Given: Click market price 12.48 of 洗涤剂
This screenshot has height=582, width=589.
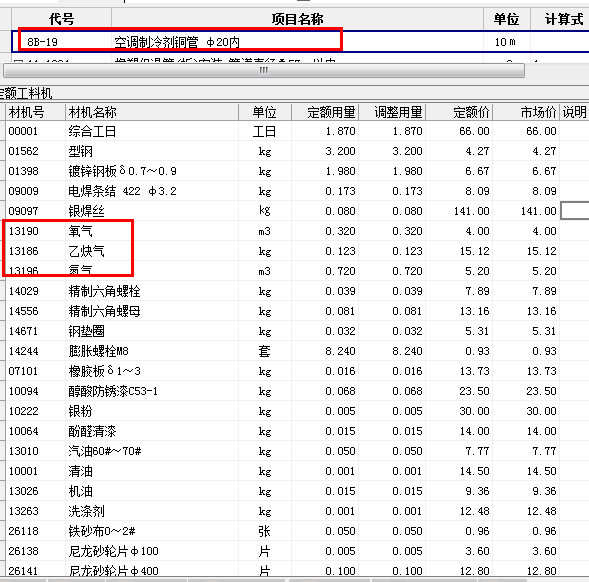Looking at the screenshot, I should click(x=541, y=511).
